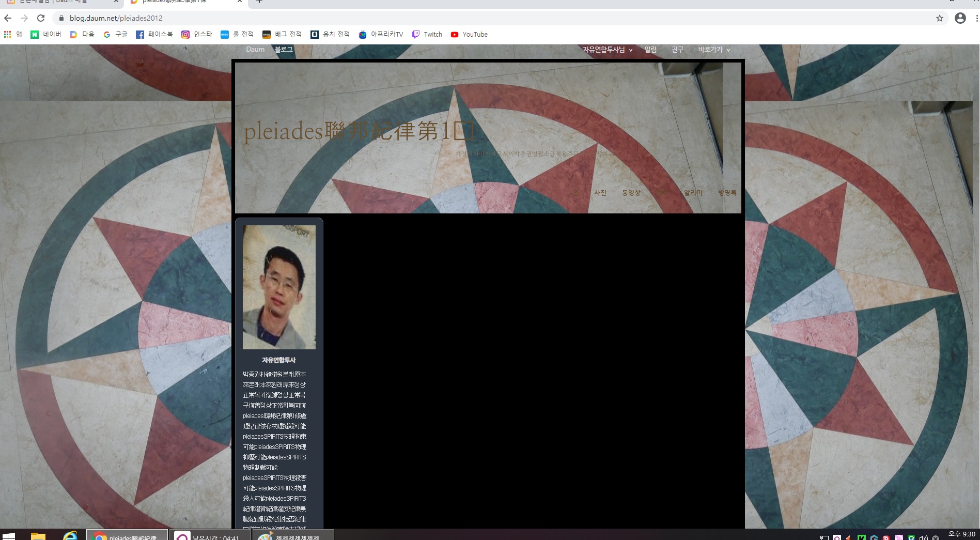Open the Chrome profile avatar icon

(960, 18)
